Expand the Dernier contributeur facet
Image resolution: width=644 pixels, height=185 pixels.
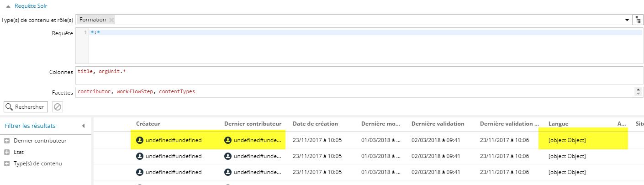click(x=7, y=141)
